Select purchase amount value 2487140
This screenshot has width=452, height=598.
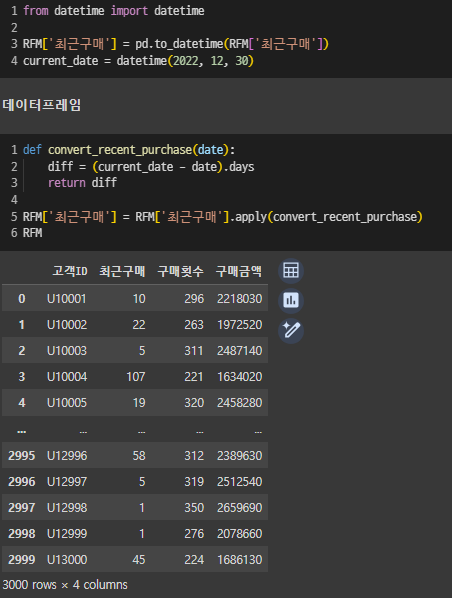tap(240, 350)
